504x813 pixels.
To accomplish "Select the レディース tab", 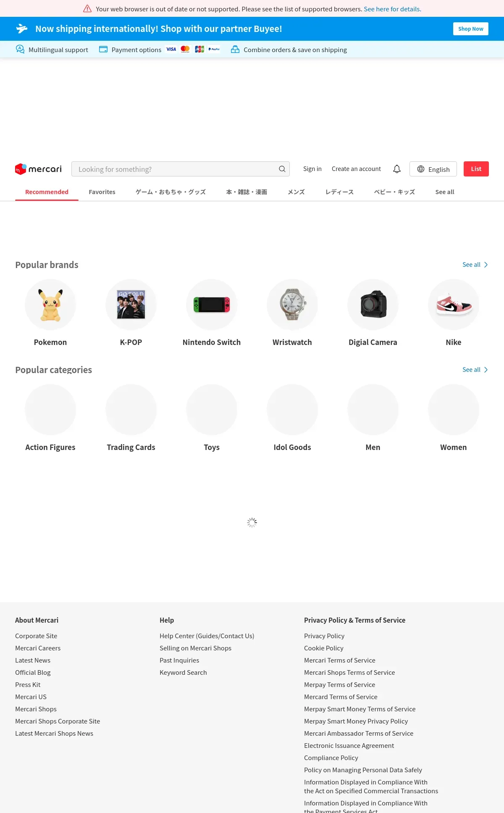I will click(x=339, y=192).
